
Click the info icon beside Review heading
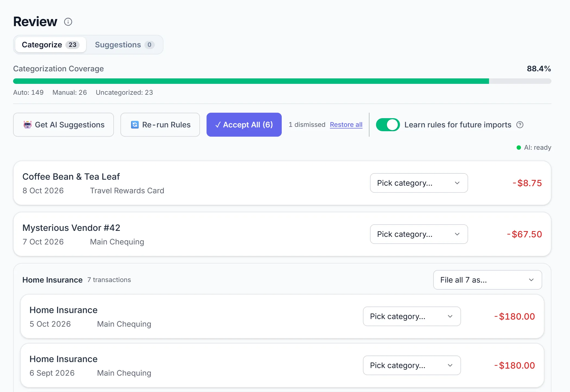click(x=68, y=22)
